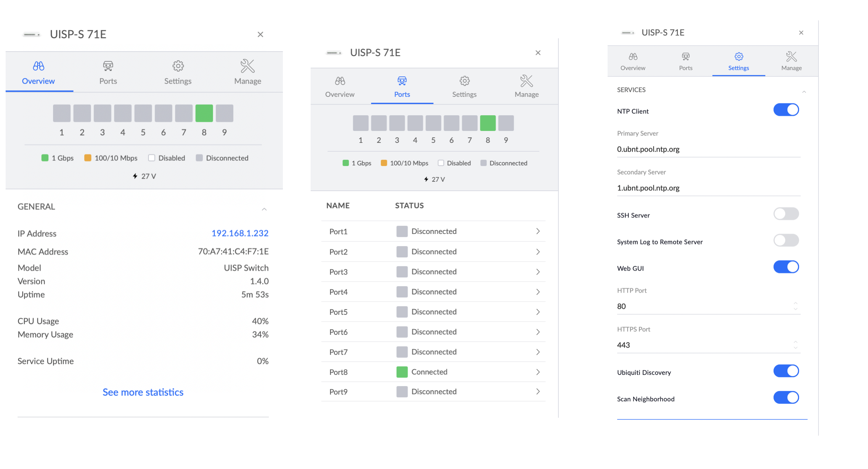
Task: Click Ports icon in right panel
Action: coord(685,57)
